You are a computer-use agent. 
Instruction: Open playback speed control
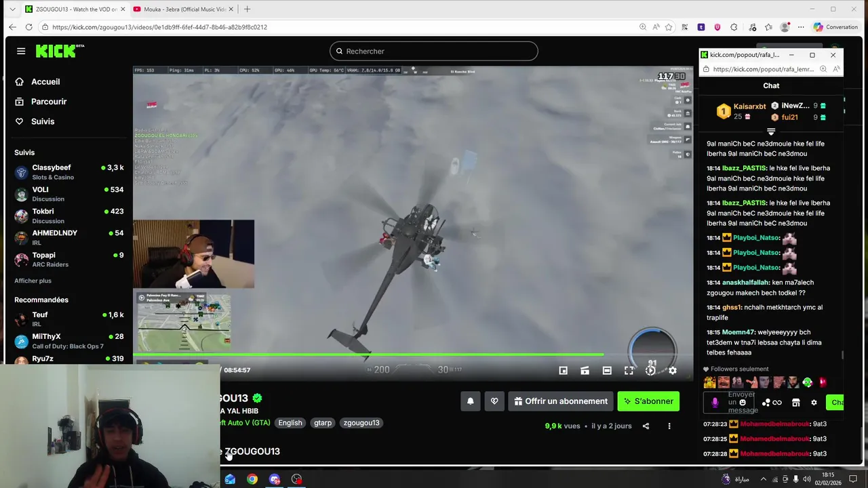(x=650, y=370)
